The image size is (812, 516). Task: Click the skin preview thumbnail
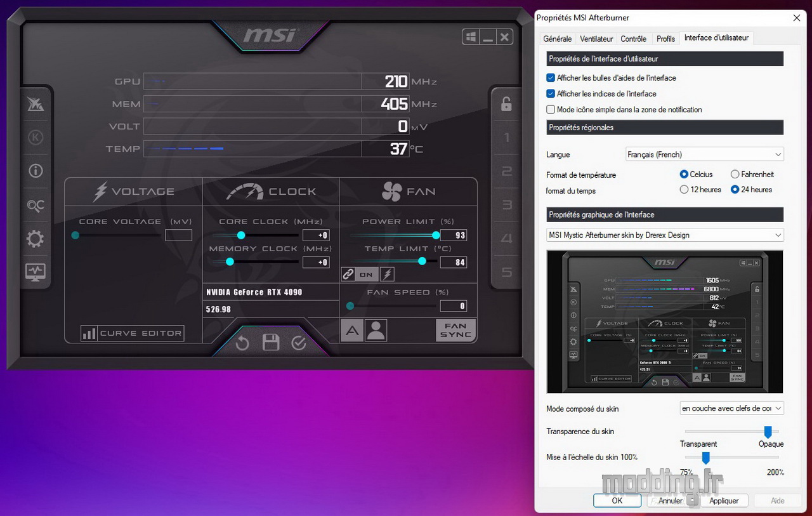point(665,321)
